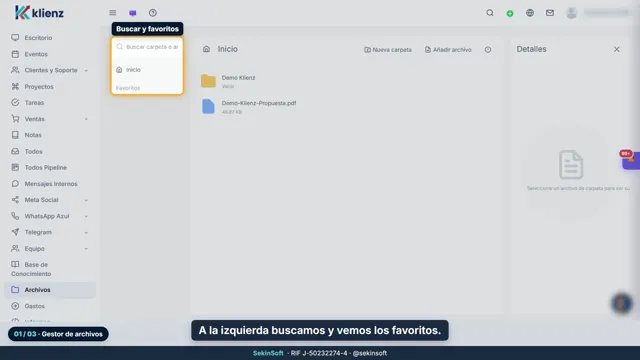This screenshot has width=640, height=360.
Task: Open Proyectos in the sidebar
Action: 50,87
